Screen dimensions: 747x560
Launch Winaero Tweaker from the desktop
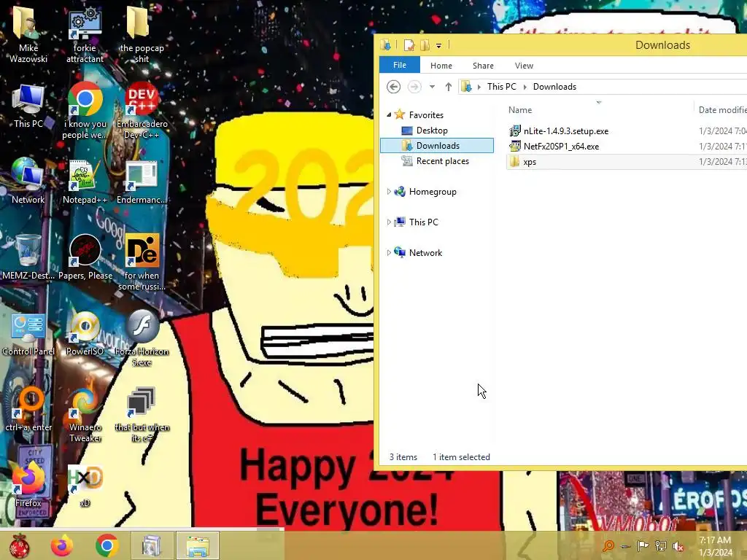pyautogui.click(x=85, y=414)
